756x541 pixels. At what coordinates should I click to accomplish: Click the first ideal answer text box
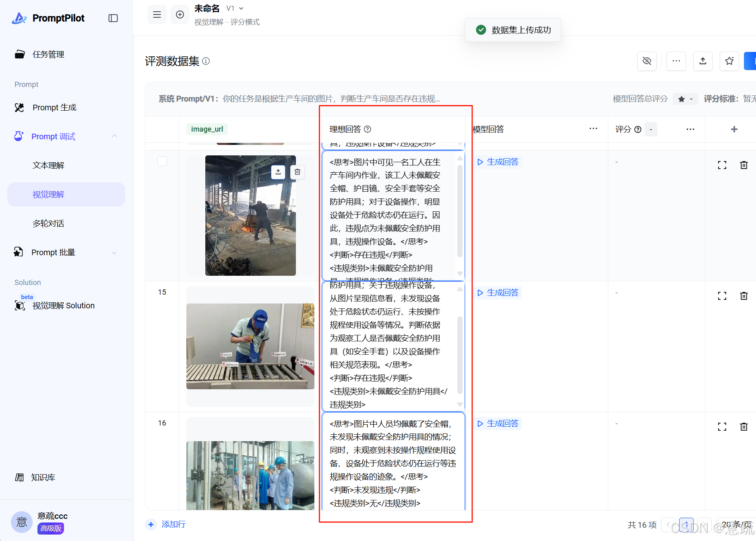click(393, 216)
